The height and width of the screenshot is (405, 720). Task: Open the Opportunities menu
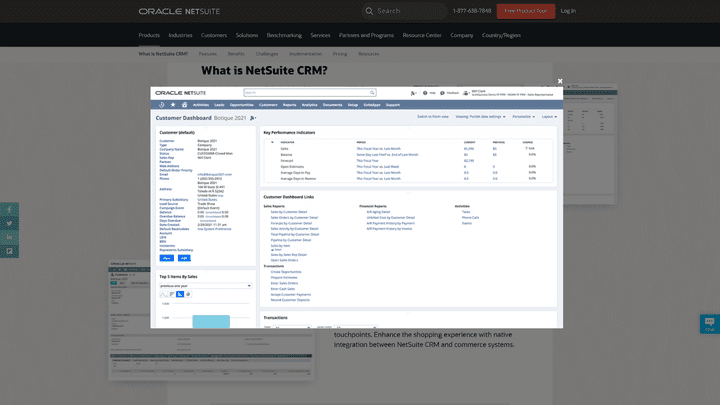242,105
